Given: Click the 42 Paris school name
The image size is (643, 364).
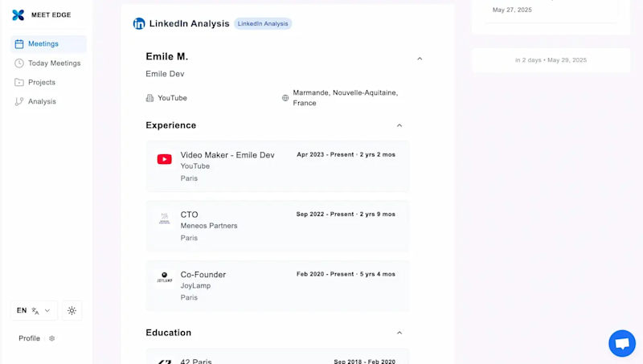Looking at the screenshot, I should tap(196, 361).
